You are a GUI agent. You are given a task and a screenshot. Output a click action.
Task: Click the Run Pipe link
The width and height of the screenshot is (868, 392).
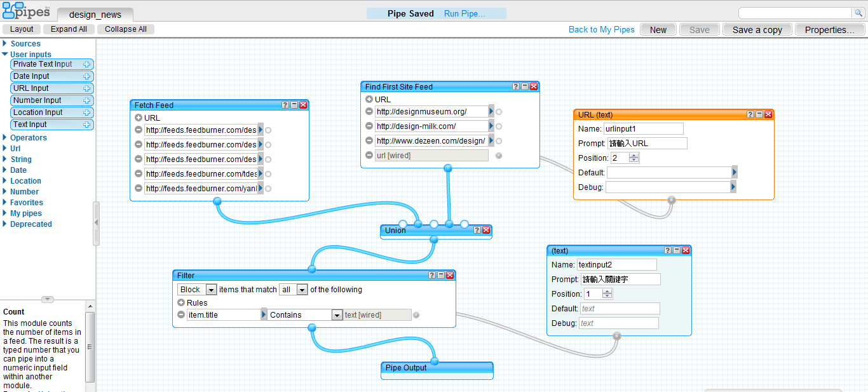[x=464, y=13]
